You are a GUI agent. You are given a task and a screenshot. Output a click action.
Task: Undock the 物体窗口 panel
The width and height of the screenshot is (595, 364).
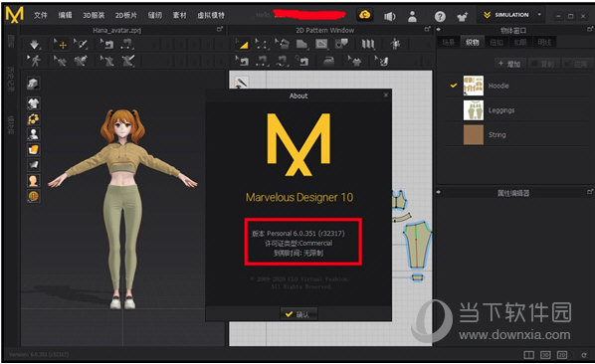[x=590, y=29]
